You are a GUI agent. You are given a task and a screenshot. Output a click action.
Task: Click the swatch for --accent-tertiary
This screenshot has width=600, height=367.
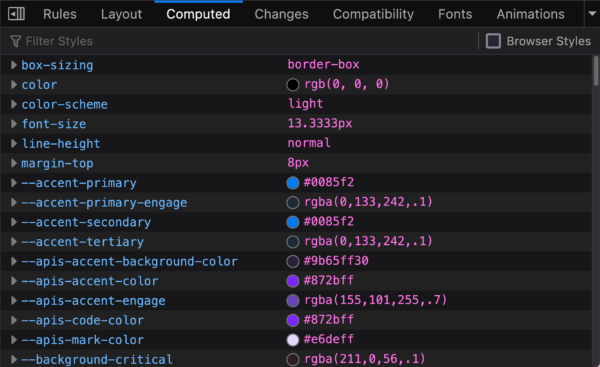(293, 242)
